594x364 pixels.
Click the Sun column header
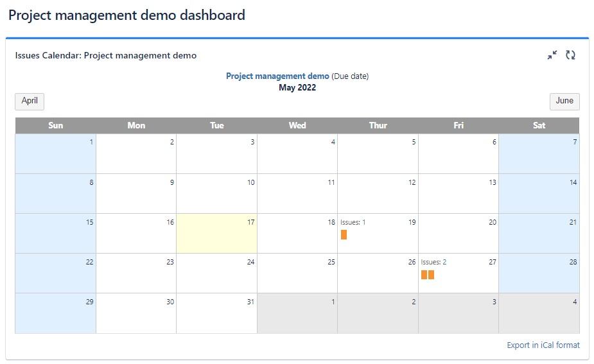tap(55, 125)
